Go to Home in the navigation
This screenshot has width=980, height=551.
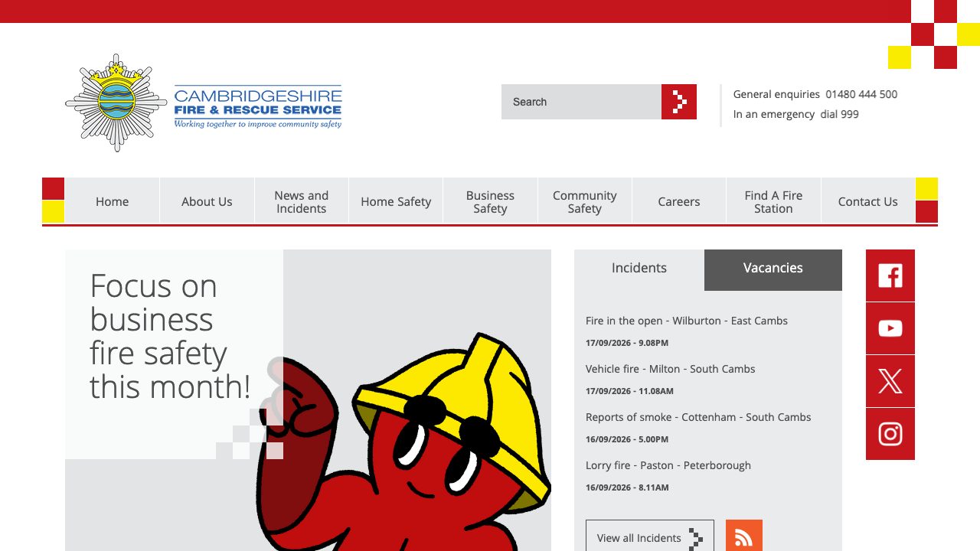112,201
